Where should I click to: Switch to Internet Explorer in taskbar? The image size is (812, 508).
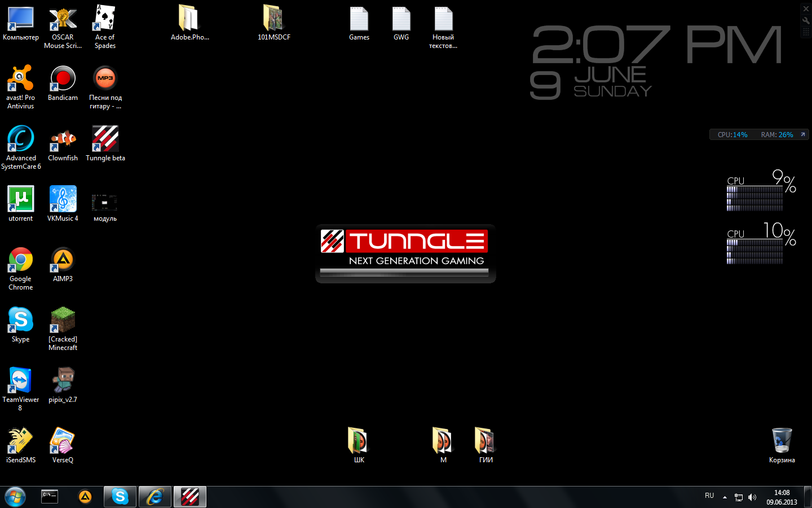[x=155, y=497]
